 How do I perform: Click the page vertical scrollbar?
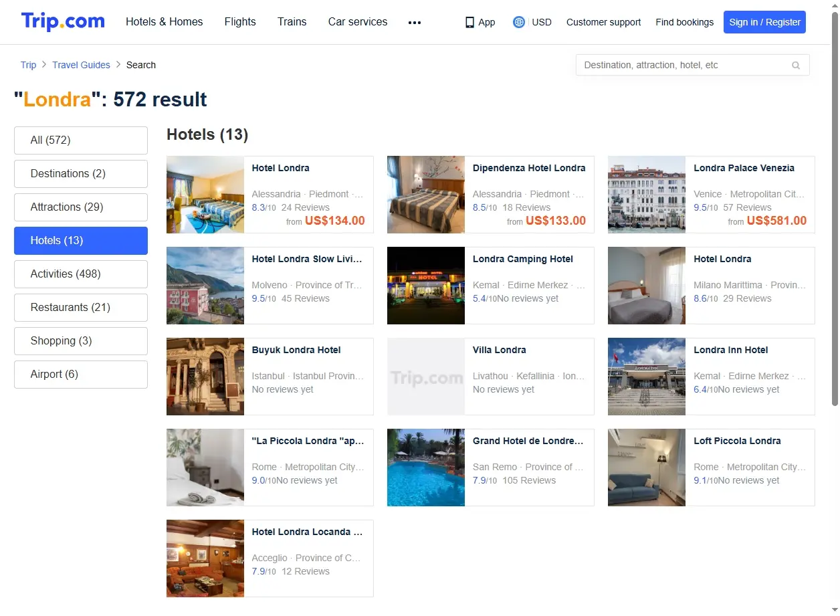click(x=835, y=207)
